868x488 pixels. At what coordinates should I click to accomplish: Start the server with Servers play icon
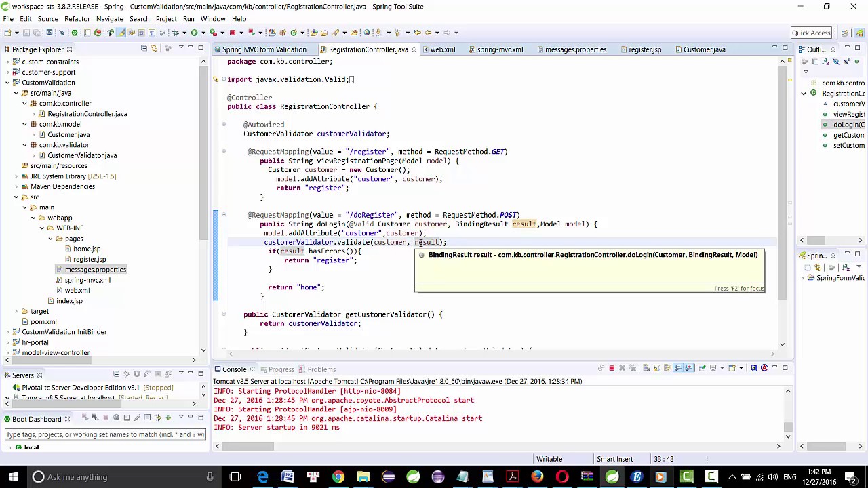tap(137, 373)
